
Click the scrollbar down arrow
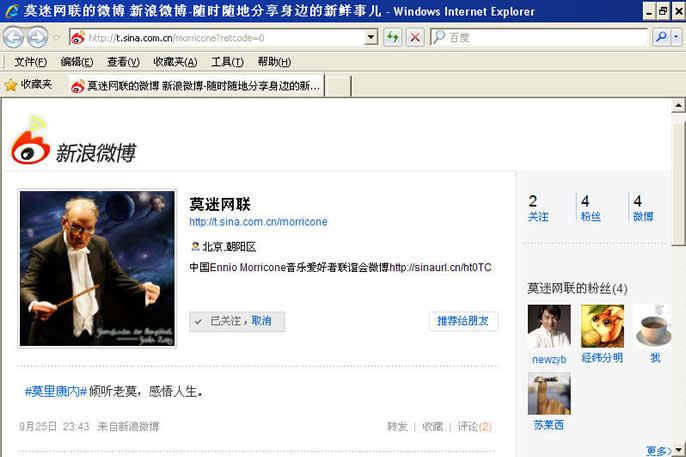(x=678, y=450)
